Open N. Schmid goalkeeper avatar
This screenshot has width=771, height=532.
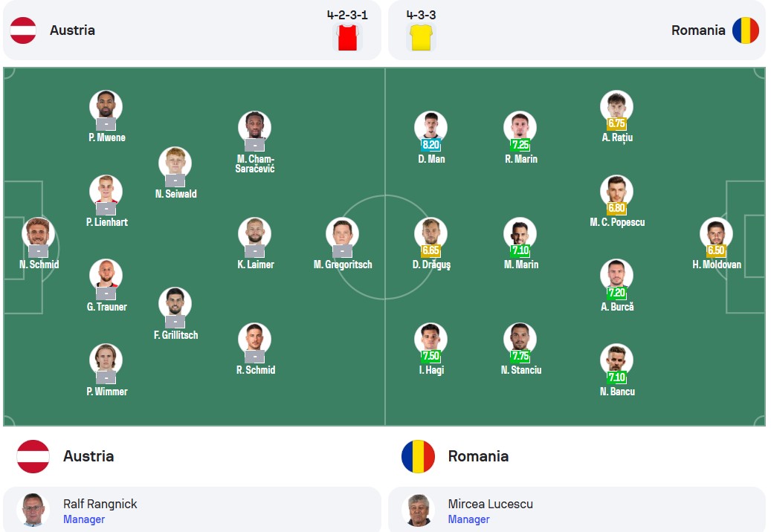38,233
